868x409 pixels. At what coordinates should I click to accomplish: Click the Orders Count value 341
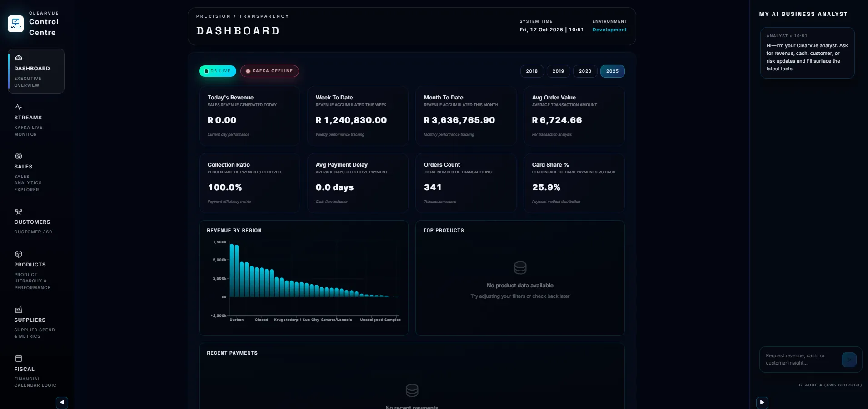click(x=433, y=187)
